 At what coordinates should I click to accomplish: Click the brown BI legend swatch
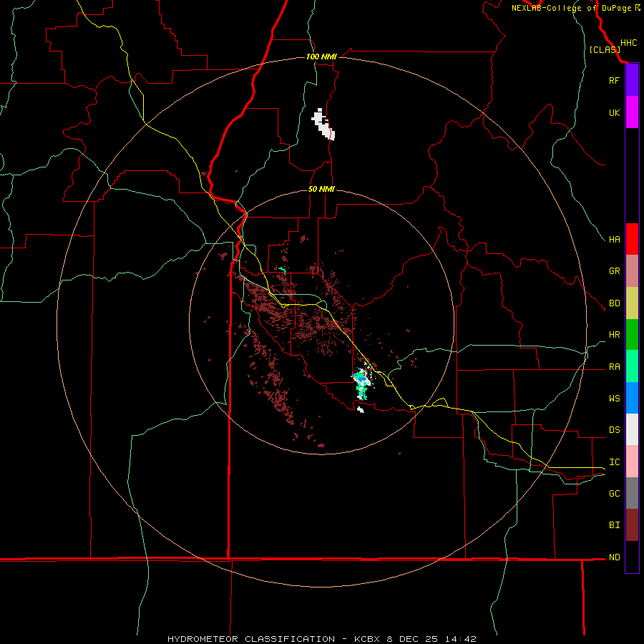(x=632, y=525)
